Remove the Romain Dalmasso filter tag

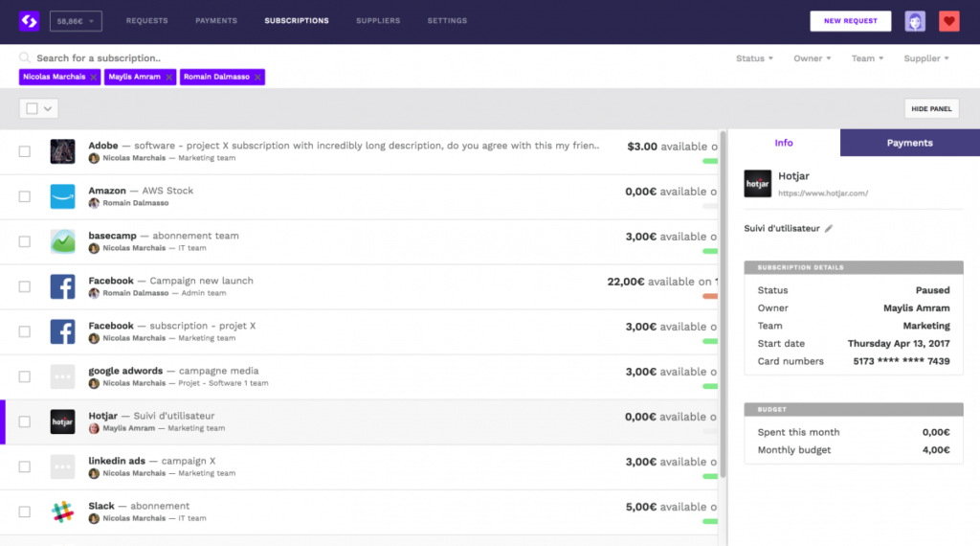pos(257,77)
